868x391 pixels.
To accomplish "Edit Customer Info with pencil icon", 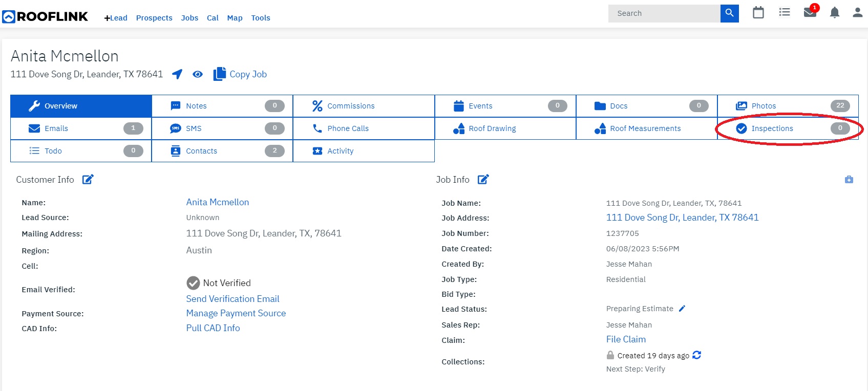I will click(x=88, y=179).
